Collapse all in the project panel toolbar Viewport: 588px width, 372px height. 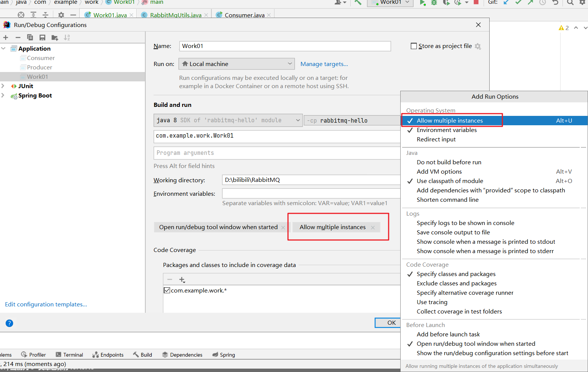(45, 15)
